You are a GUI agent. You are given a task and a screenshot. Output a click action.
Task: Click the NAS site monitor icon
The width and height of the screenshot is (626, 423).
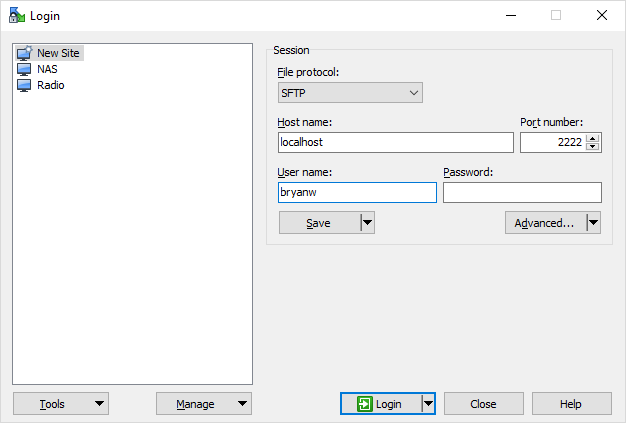25,70
